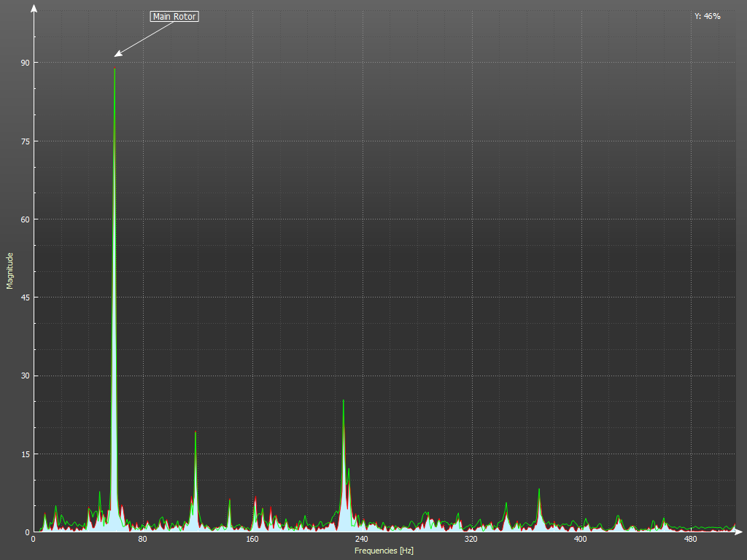Click the Magnitude axis title
This screenshot has height=560, width=747.
tap(10, 271)
